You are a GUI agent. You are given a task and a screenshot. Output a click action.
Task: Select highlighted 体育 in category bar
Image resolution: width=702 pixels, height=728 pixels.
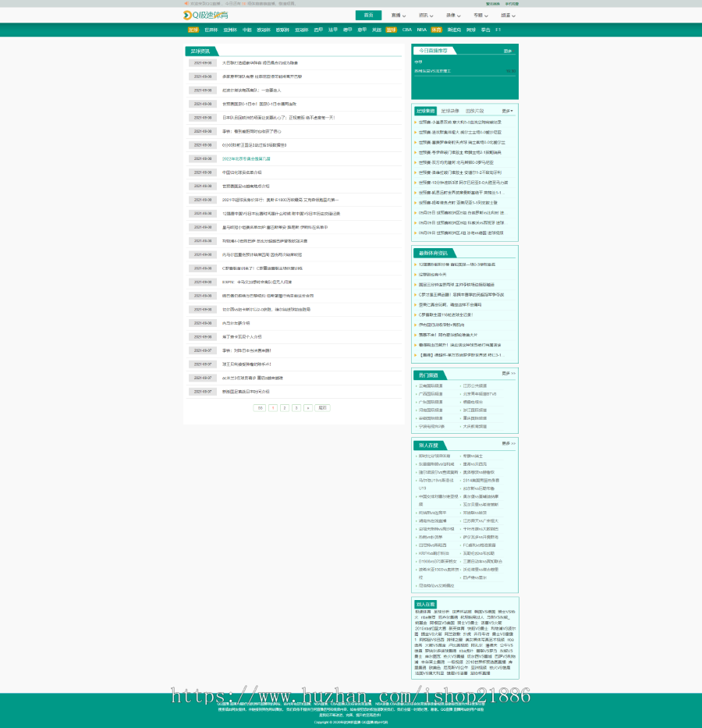point(437,30)
